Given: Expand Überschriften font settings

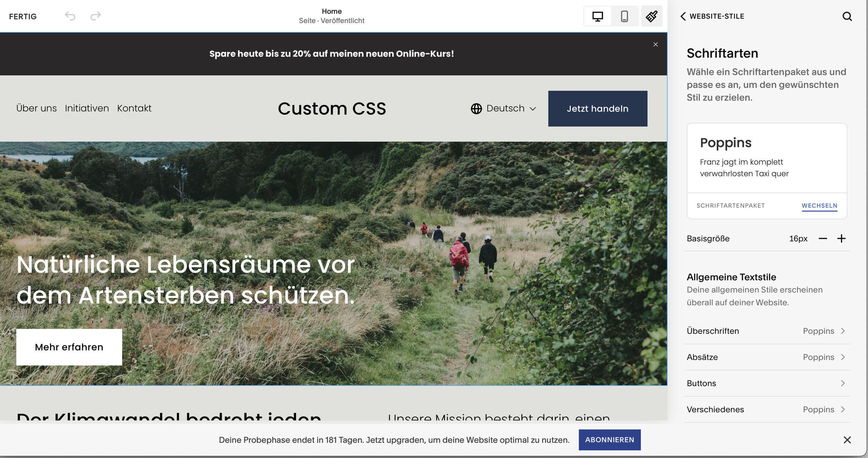Looking at the screenshot, I should coord(767,331).
